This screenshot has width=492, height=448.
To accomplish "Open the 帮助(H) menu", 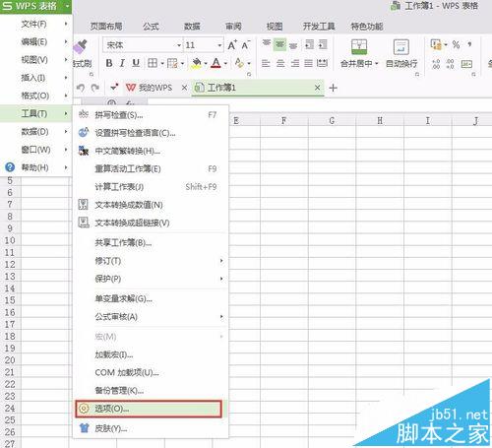I will pos(35,167).
